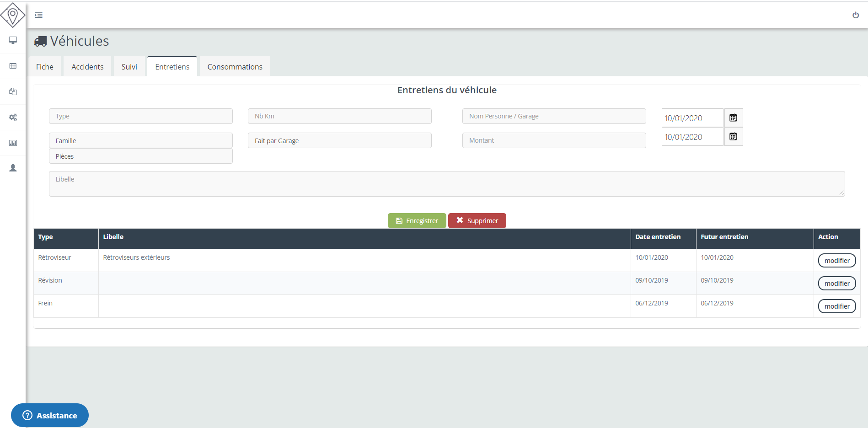Click the green Enregistrer button
Viewport: 868px width, 428px height.
(x=417, y=221)
